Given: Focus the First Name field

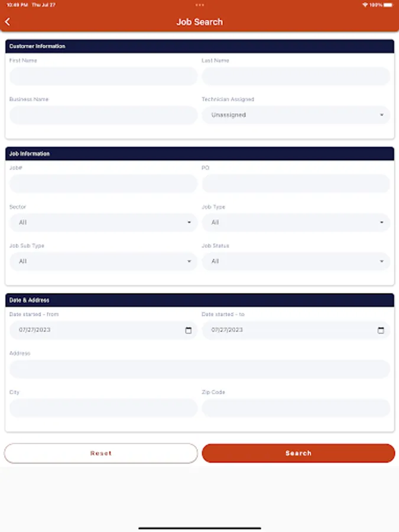Looking at the screenshot, I should (103, 76).
